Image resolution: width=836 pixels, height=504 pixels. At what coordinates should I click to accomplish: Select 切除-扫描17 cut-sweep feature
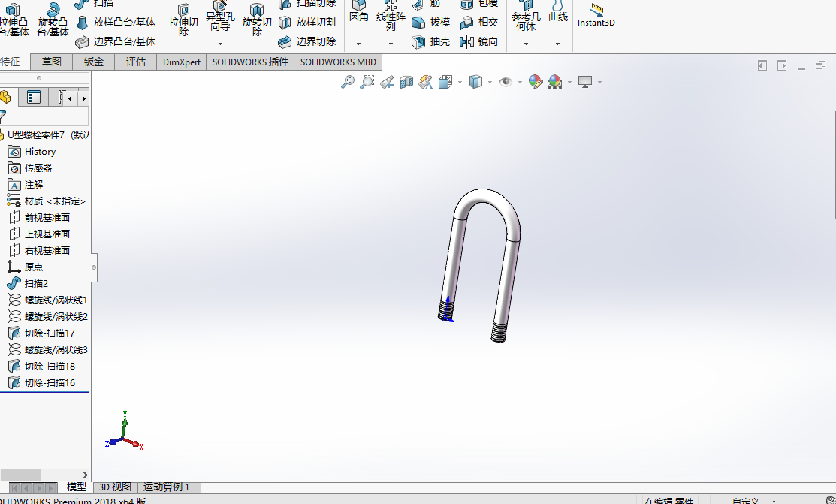pyautogui.click(x=41, y=333)
